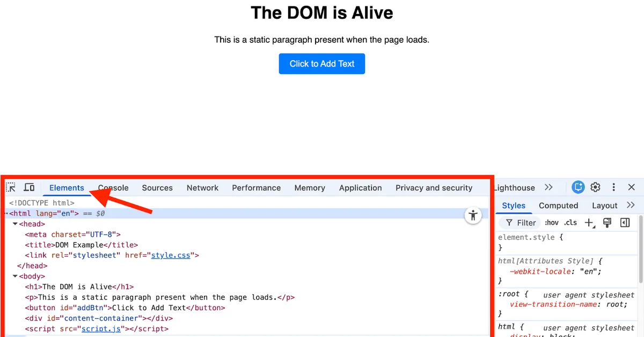This screenshot has height=337, width=644.
Task: Open the style.css stylesheet link
Action: point(171,255)
